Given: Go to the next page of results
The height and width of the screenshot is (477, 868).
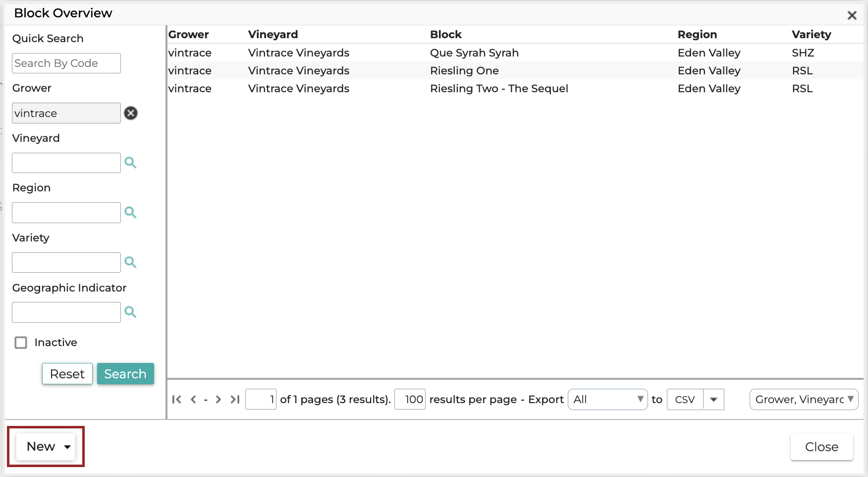Looking at the screenshot, I should 218,399.
